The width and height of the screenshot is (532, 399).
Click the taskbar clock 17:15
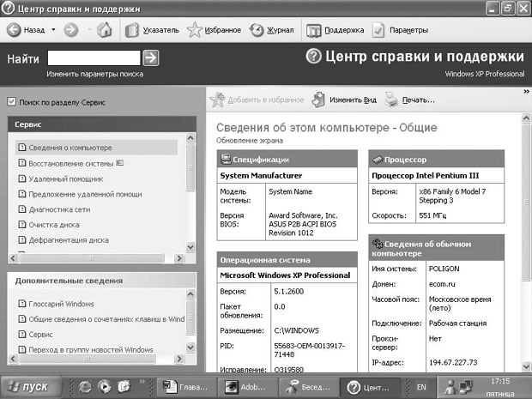[x=500, y=381]
